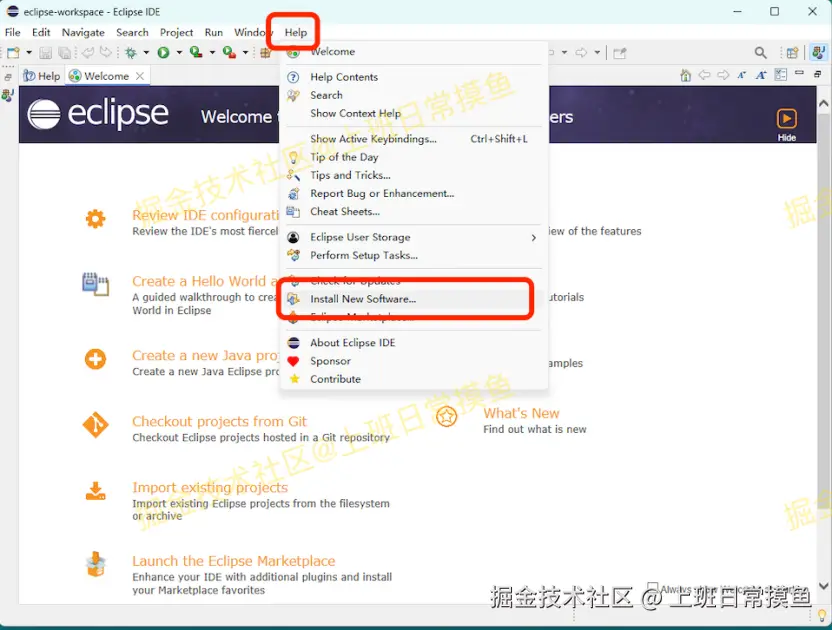Click the Welcome page scrollbar down arrow
Image resolution: width=832 pixels, height=630 pixels.
click(x=824, y=586)
